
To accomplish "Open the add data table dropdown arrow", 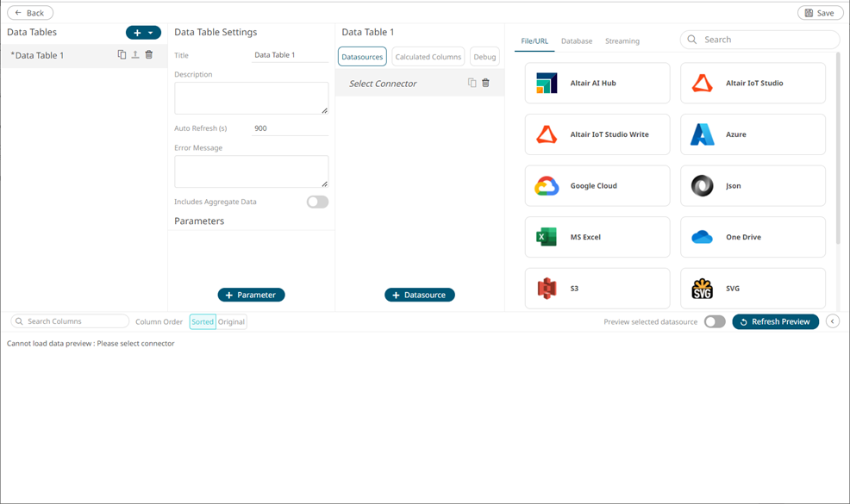I will pyautogui.click(x=151, y=33).
